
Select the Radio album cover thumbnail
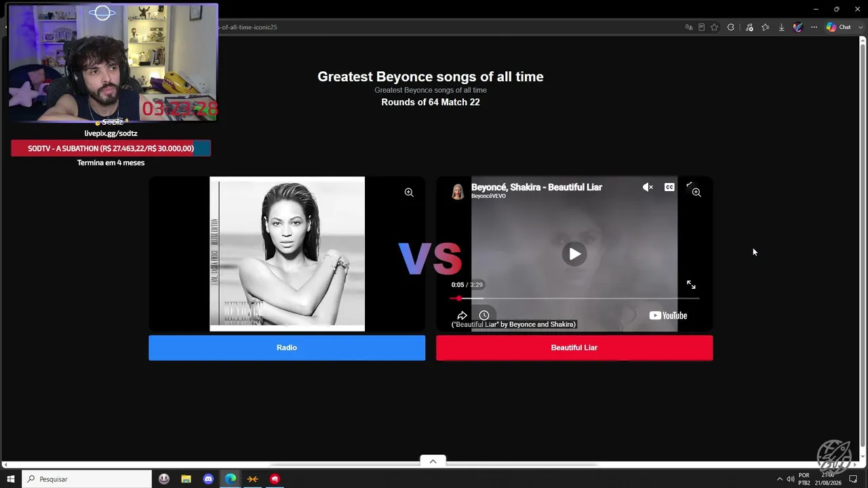(287, 254)
